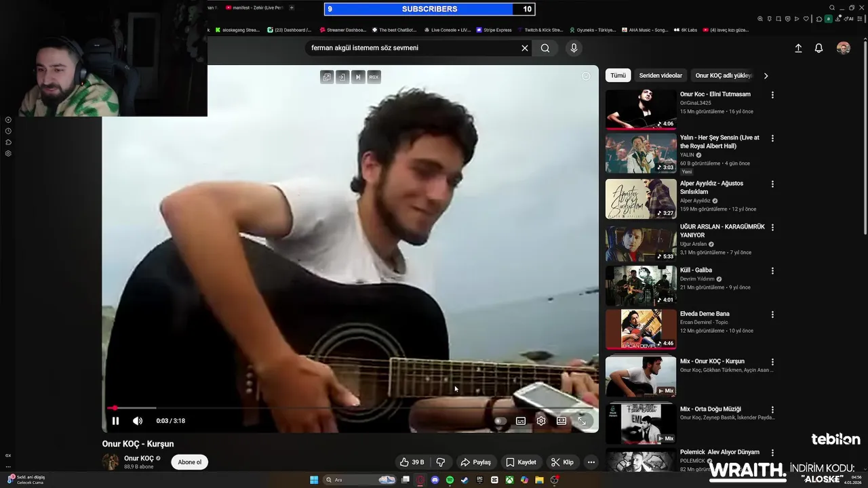This screenshot has height=488, width=868.
Task: Select the 'Tümü' filter chip
Action: click(618, 75)
